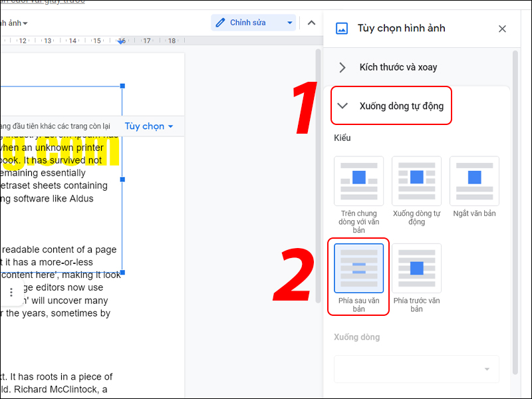Click the text 'ng software like Aldus'
The image size is (532, 399).
pos(47,198)
